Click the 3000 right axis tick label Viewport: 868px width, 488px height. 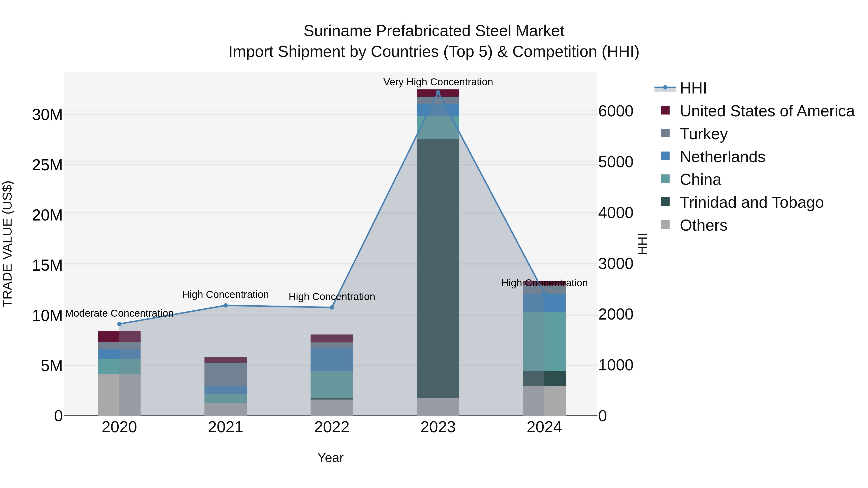coord(616,264)
